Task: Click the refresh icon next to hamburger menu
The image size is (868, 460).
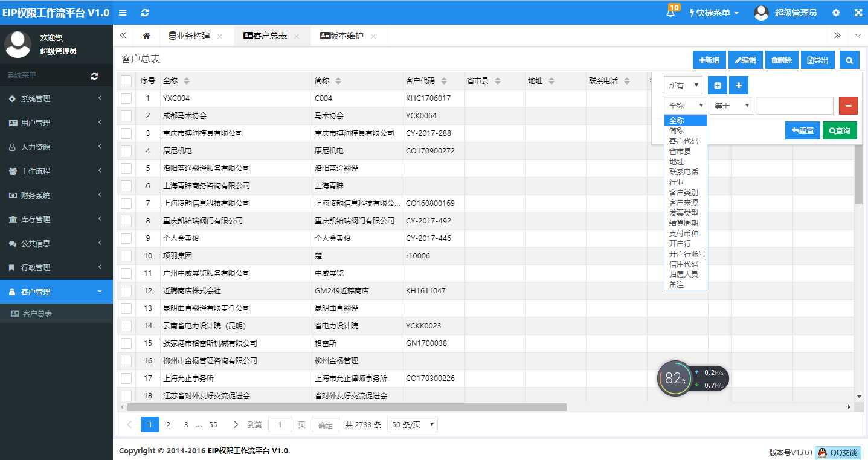Action: pos(144,12)
